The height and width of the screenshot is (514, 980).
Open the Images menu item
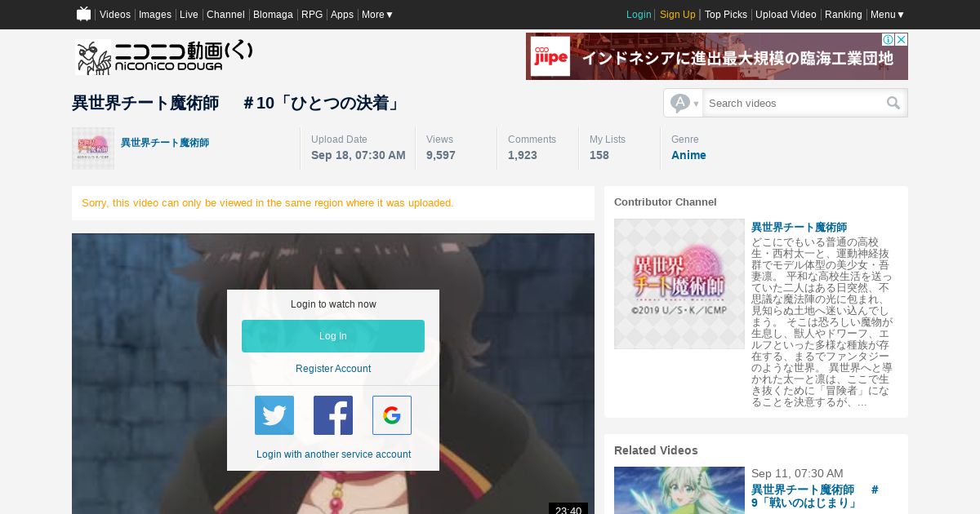click(x=155, y=15)
